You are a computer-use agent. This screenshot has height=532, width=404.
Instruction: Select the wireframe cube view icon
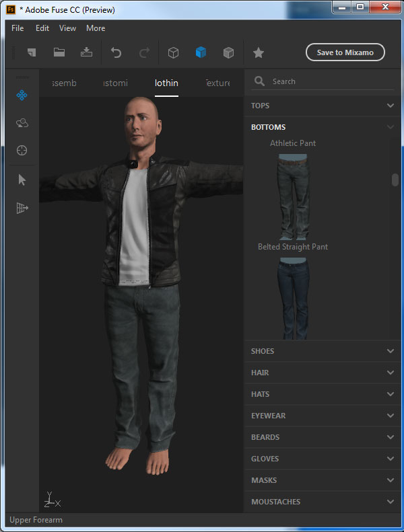[173, 52]
